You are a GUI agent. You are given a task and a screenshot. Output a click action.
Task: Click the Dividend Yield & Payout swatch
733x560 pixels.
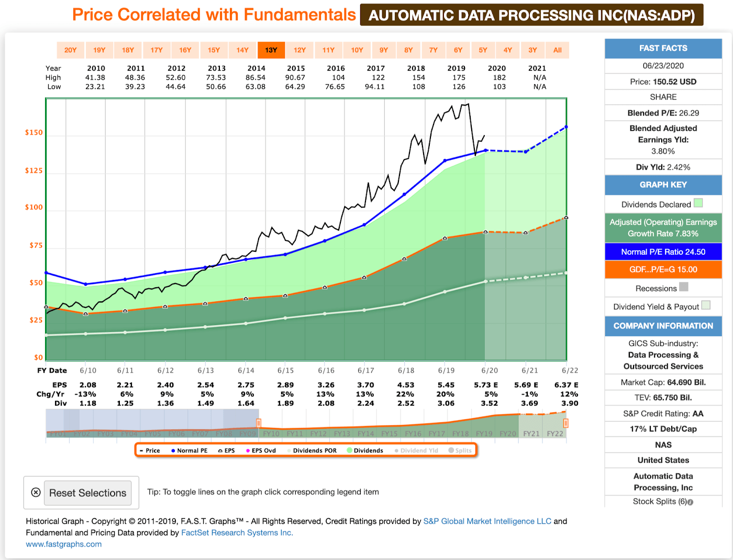(706, 305)
